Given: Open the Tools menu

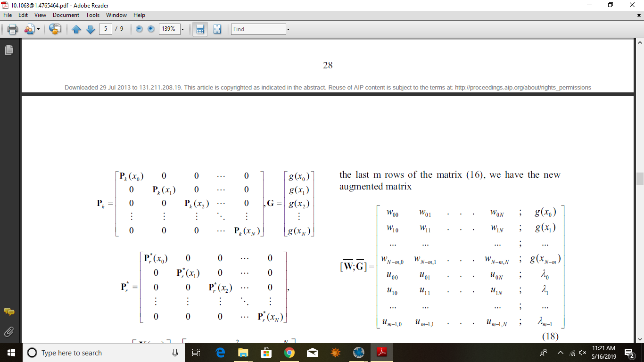Looking at the screenshot, I should [92, 15].
